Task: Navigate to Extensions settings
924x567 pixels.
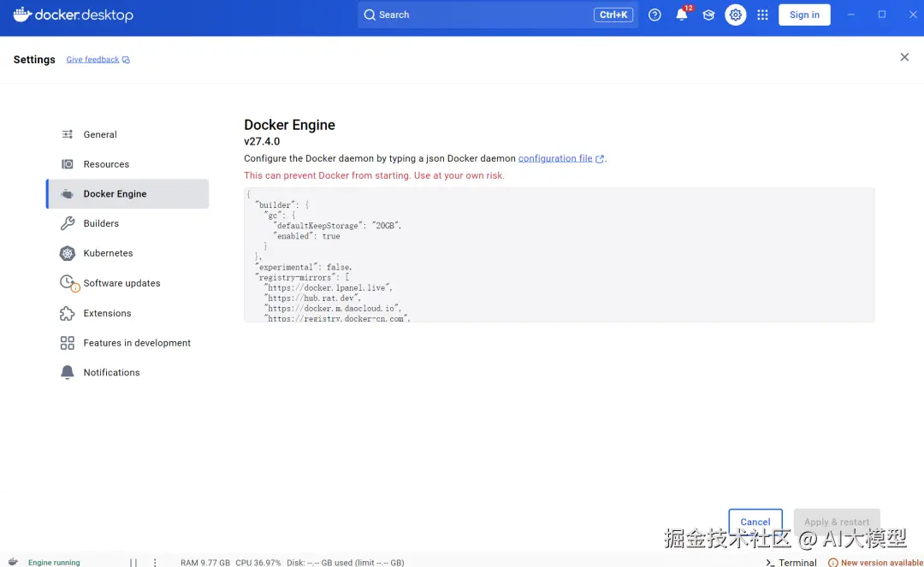Action: (x=127, y=313)
